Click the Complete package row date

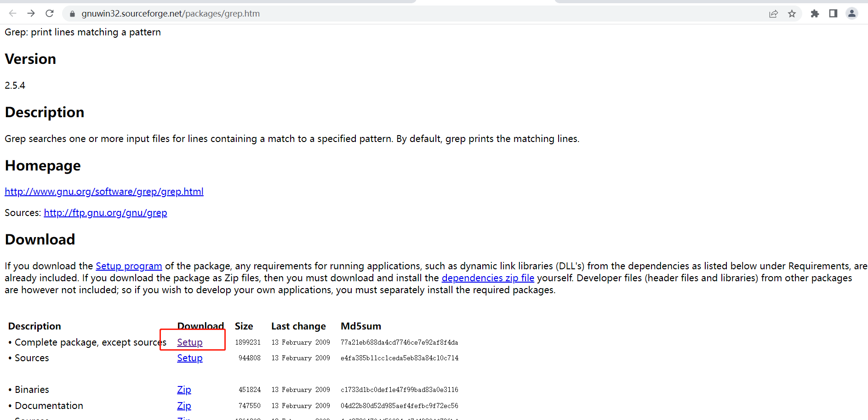coord(301,342)
